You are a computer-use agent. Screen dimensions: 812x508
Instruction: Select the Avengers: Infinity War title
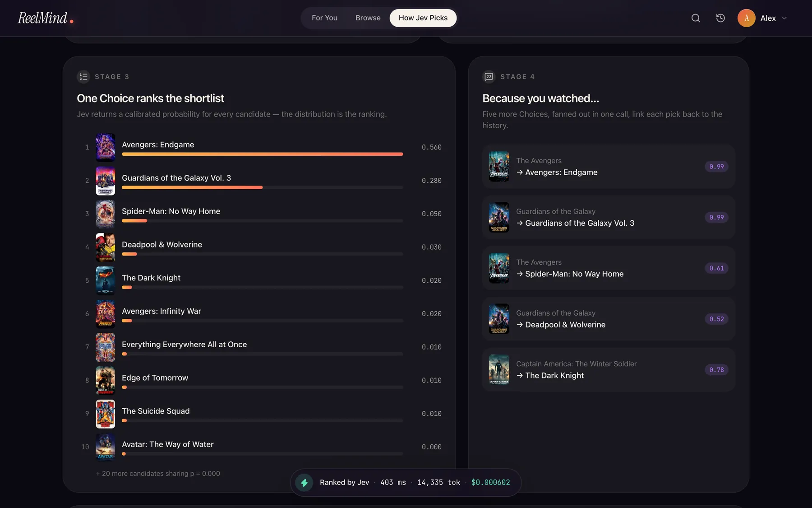pyautogui.click(x=161, y=311)
